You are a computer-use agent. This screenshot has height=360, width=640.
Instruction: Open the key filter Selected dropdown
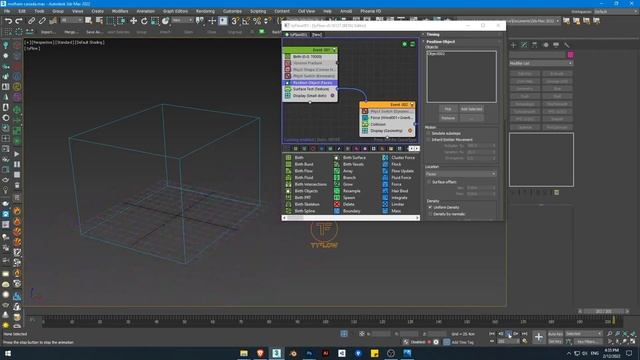[583, 334]
